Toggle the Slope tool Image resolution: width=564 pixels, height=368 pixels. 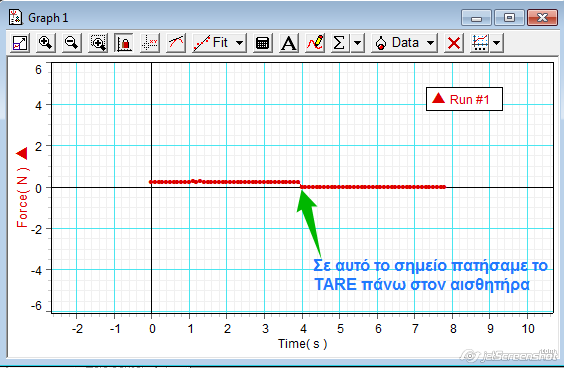[x=176, y=43]
